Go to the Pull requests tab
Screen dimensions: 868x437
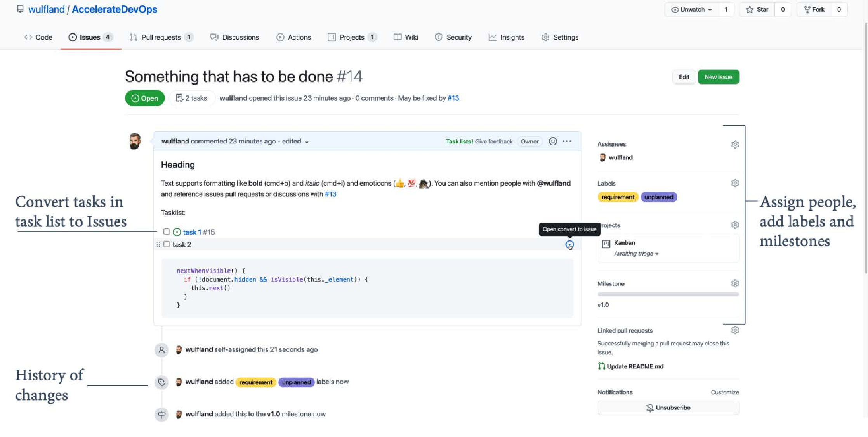point(161,38)
